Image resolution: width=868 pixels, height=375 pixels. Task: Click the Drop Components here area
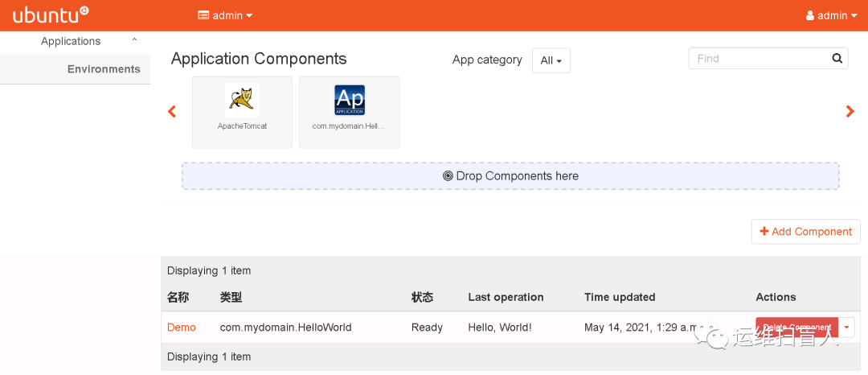pyautogui.click(x=510, y=176)
